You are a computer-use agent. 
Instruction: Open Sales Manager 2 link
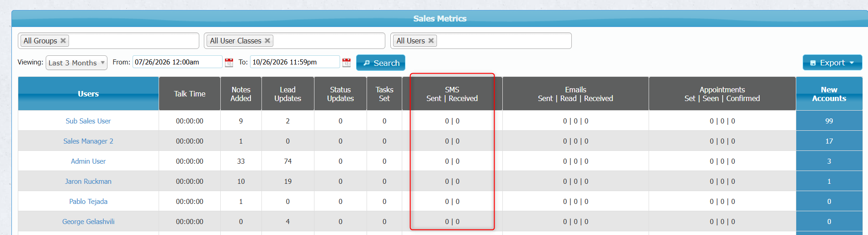pos(88,141)
